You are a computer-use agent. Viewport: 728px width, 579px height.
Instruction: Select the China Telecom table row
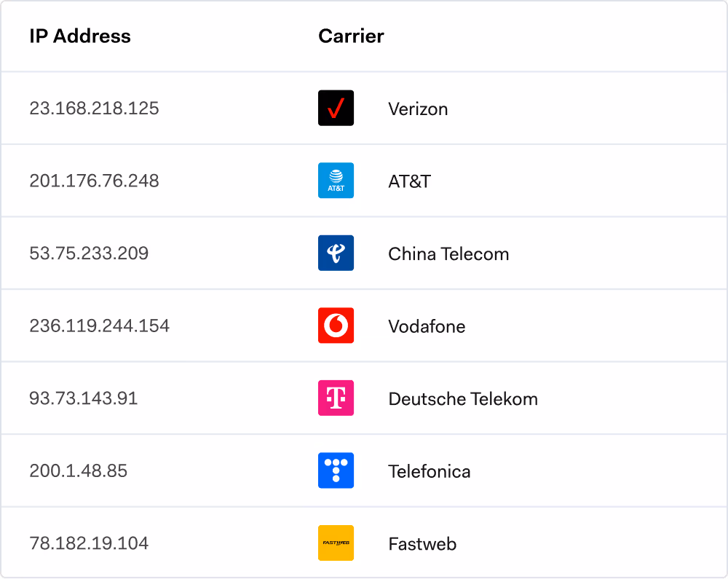[364, 253]
